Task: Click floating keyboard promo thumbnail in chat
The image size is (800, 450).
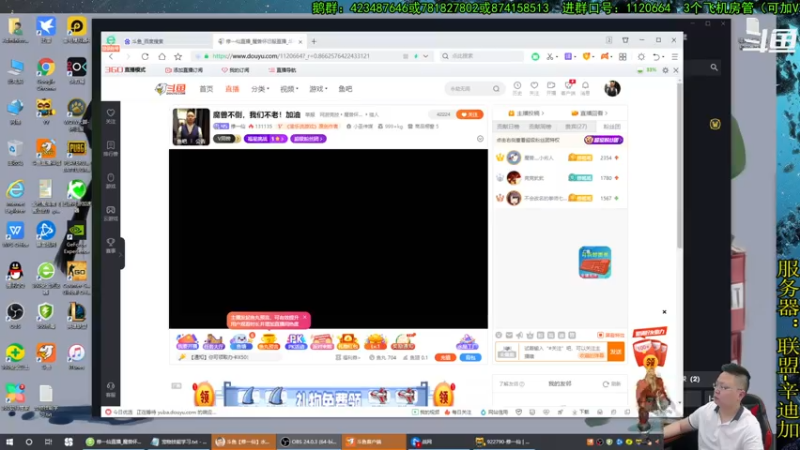Action: tap(595, 262)
